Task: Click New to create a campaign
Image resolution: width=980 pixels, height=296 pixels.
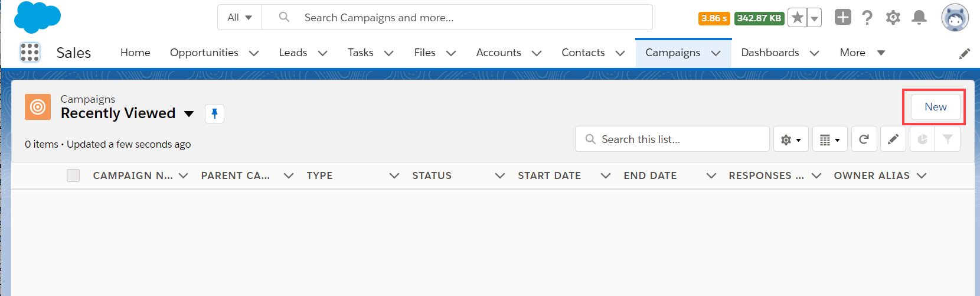Action: [x=935, y=107]
